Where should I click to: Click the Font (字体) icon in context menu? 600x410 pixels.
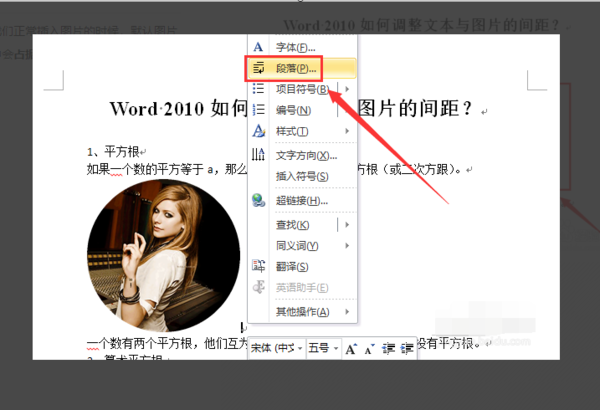(259, 47)
